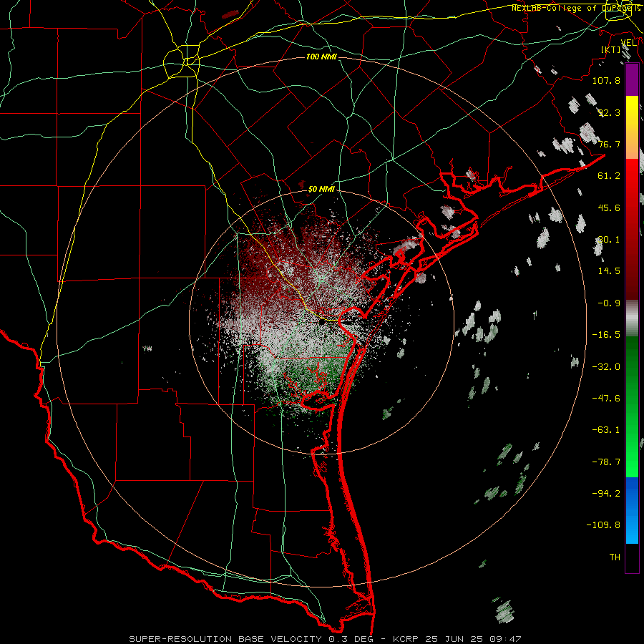Image resolution: width=644 pixels, height=644 pixels.
Task: Select the -94.2 velocity scale value
Action: [606, 494]
